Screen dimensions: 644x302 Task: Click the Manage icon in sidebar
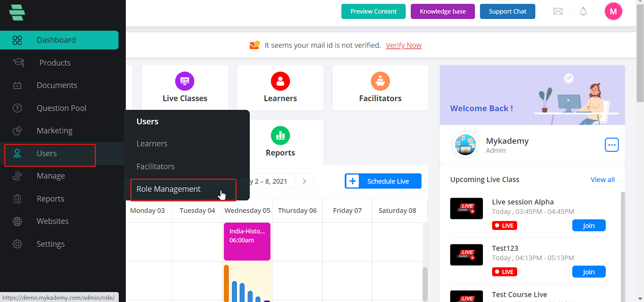click(x=17, y=176)
